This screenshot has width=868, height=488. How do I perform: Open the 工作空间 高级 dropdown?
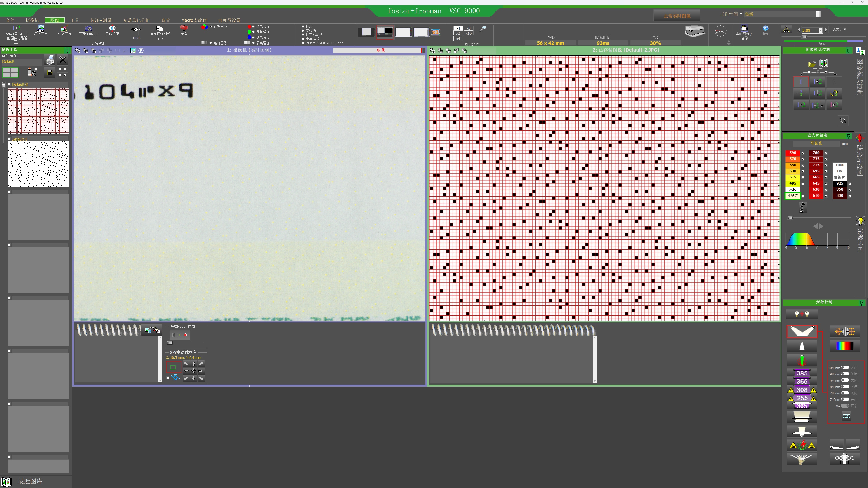pos(818,14)
